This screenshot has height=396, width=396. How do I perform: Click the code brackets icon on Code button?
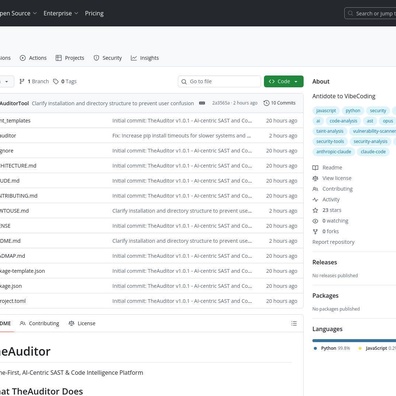click(x=272, y=81)
